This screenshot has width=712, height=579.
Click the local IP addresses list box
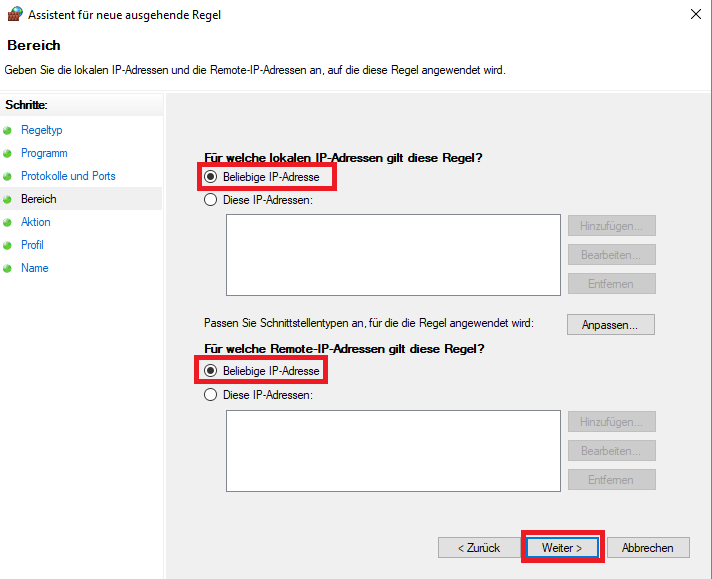pos(393,255)
